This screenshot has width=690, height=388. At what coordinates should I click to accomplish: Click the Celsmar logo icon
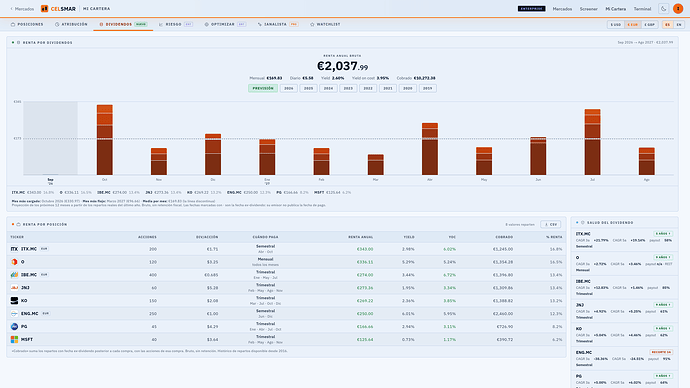tap(44, 9)
